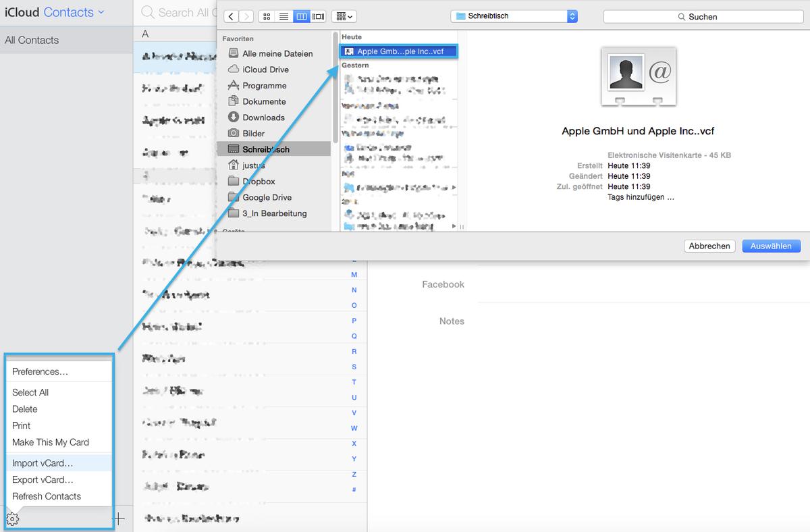Switch file dialog to list view
Image resolution: width=810 pixels, height=532 pixels.
point(284,16)
